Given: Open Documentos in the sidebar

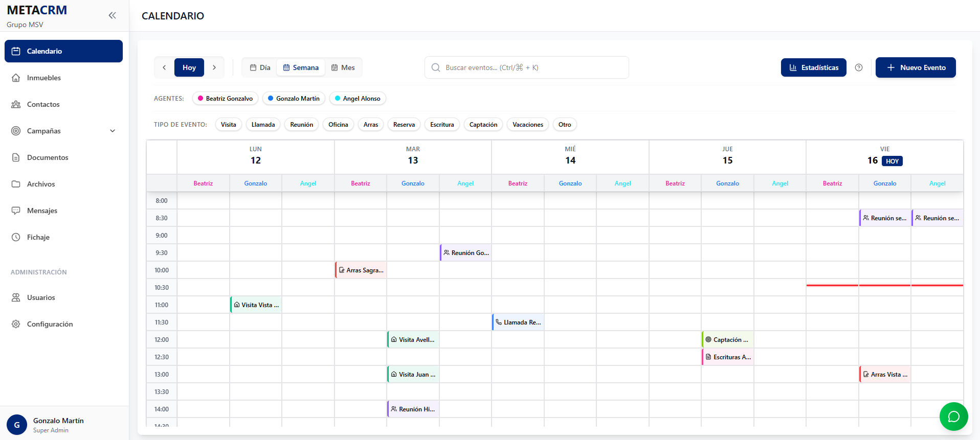Looking at the screenshot, I should (x=63, y=157).
